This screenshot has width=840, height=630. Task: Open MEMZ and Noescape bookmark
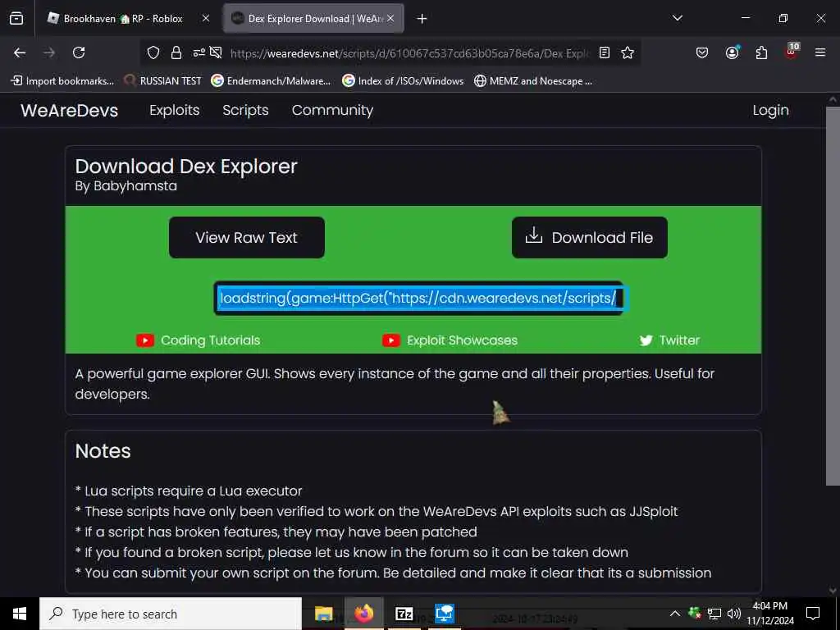tap(533, 81)
